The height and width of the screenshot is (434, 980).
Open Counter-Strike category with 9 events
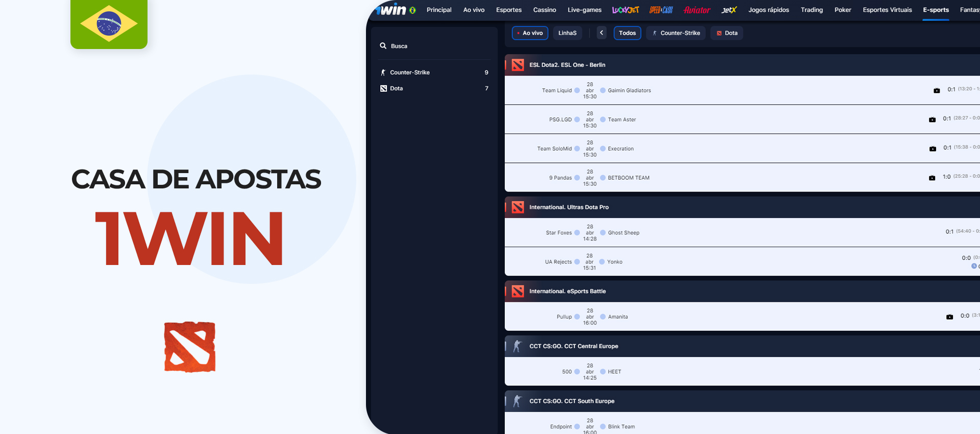pos(434,73)
